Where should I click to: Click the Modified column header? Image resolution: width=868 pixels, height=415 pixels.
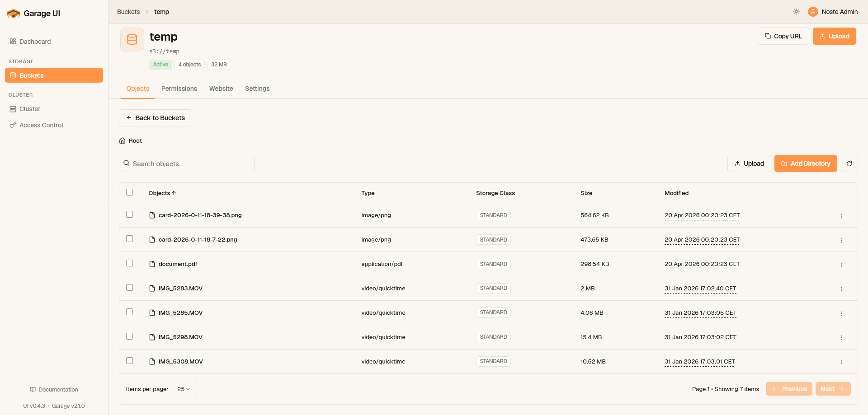(x=676, y=193)
